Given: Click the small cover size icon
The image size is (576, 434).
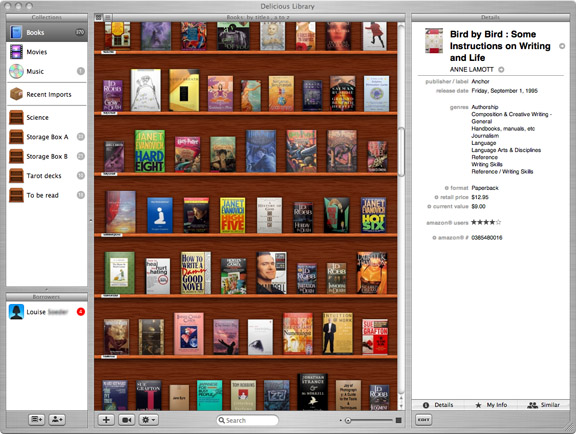Looking at the screenshot, I should pyautogui.click(x=341, y=420).
